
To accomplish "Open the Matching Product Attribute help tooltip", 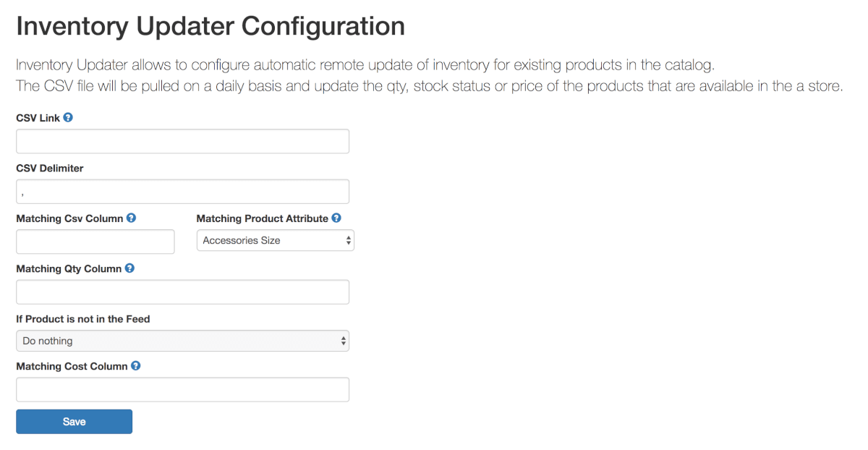I will coord(336,218).
